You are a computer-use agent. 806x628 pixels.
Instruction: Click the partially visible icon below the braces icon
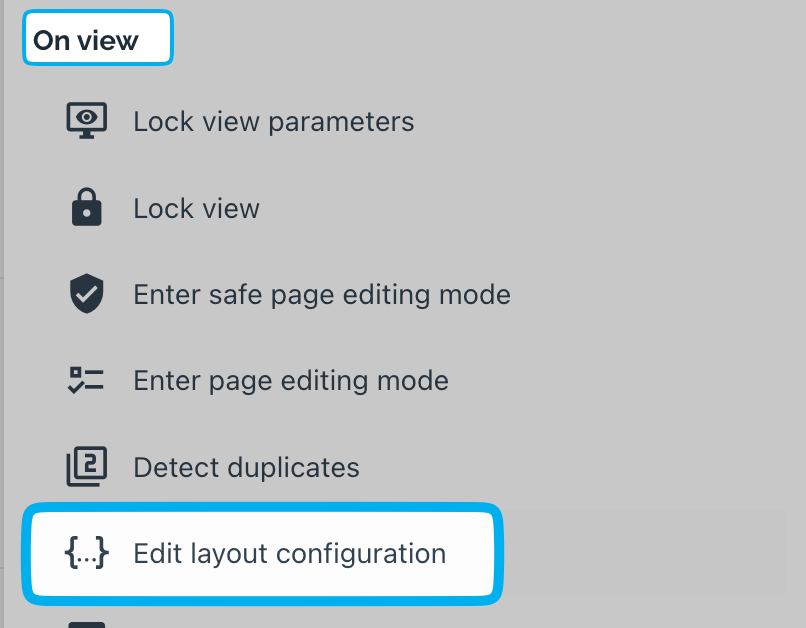(87, 624)
